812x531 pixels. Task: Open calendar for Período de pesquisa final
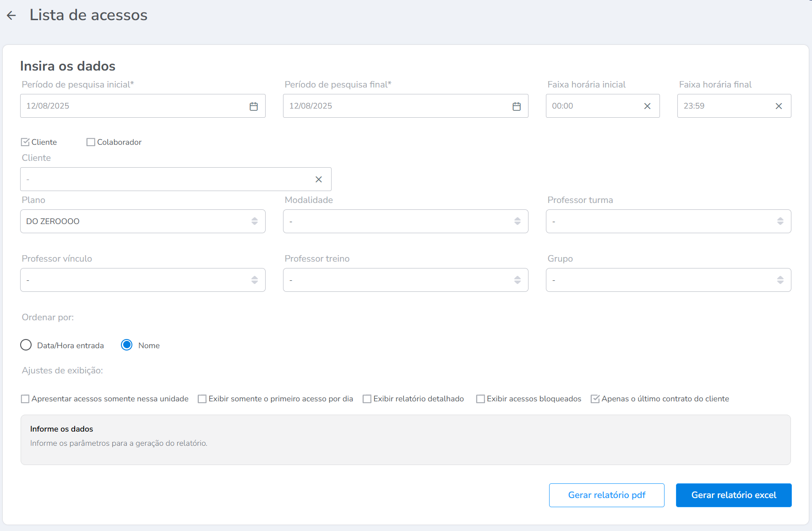coord(516,106)
